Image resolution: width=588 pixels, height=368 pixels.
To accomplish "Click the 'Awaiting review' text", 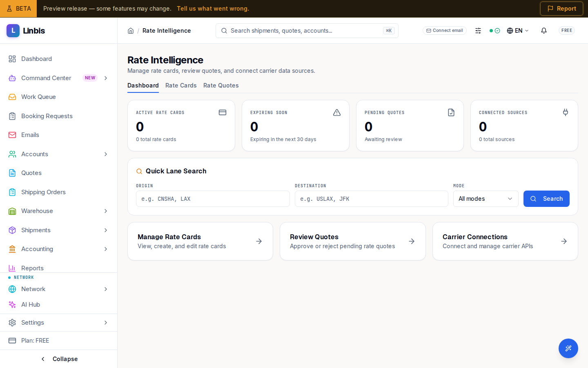I will 383,139.
